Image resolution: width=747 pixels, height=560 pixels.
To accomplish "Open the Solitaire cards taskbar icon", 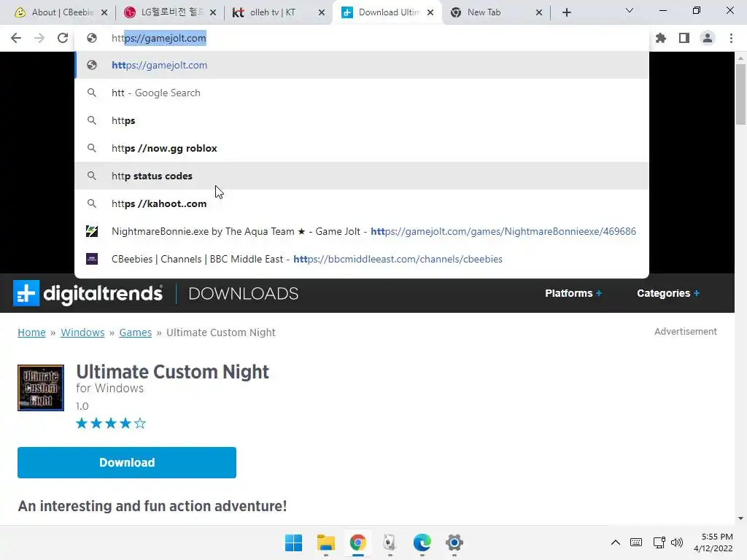I will point(390,542).
